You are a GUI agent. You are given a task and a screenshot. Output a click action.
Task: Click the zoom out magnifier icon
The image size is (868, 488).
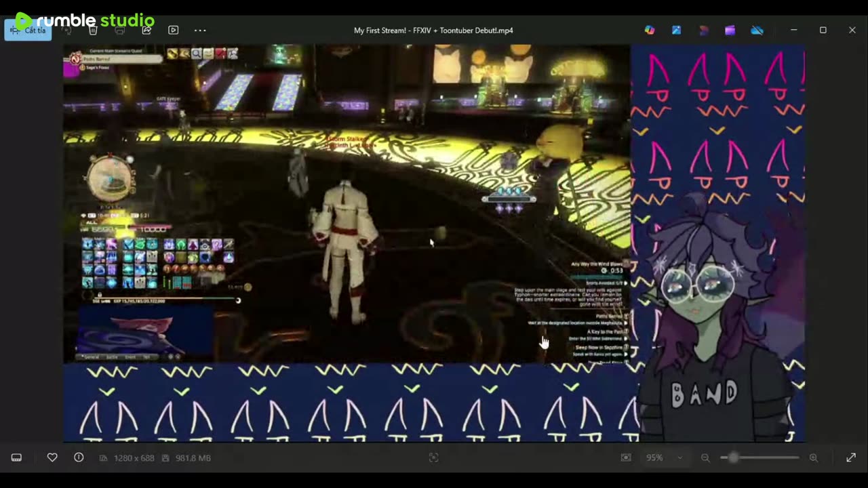[705, 457]
